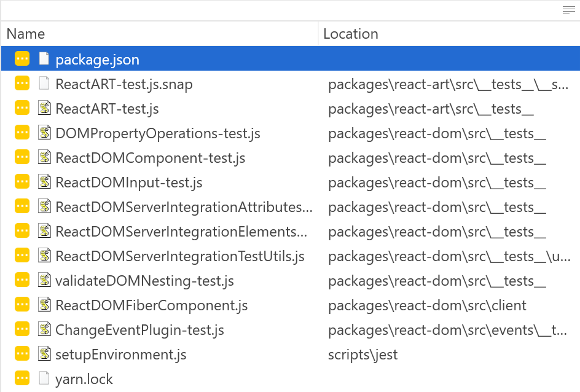Click the yellow status badge beside package.json
Viewport: 580px width, 392px height.
[x=22, y=59]
